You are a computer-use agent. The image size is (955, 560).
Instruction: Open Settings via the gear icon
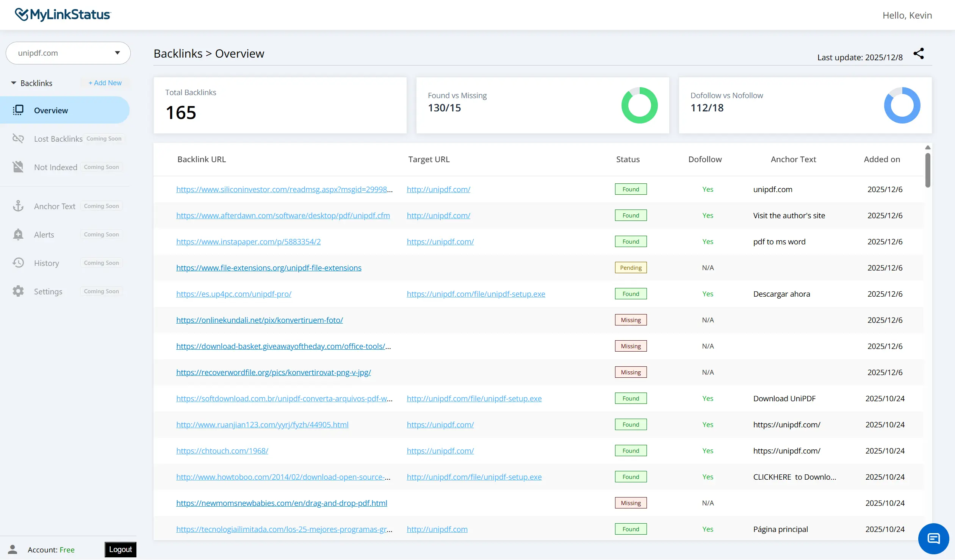pyautogui.click(x=18, y=291)
